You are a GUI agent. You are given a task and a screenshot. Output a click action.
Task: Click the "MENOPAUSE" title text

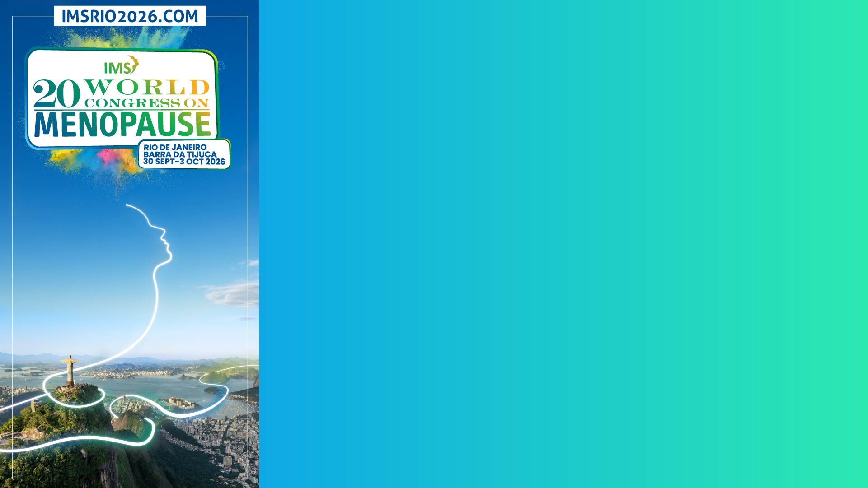pyautogui.click(x=122, y=125)
